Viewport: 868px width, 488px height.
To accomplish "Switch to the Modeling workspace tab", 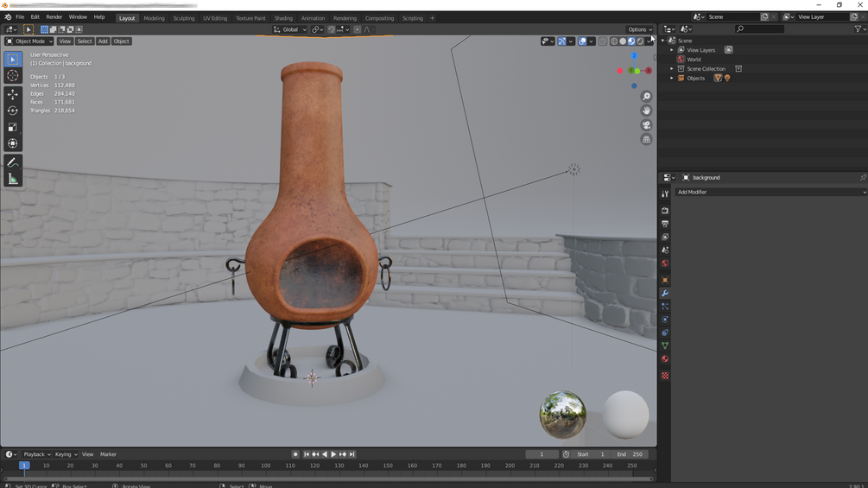I will (x=154, y=18).
